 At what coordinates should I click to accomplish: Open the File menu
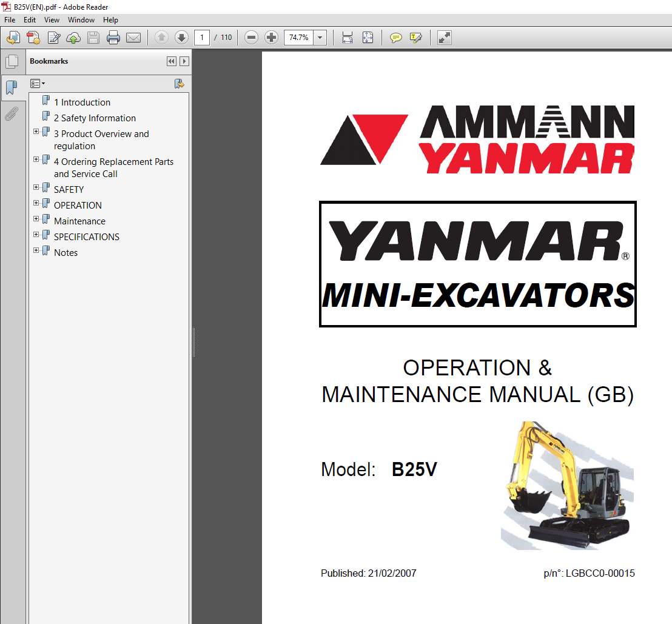pyautogui.click(x=10, y=20)
